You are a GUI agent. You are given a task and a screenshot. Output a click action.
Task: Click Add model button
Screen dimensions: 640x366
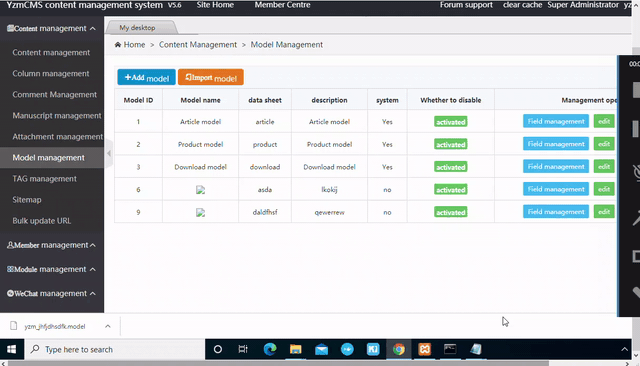point(147,77)
